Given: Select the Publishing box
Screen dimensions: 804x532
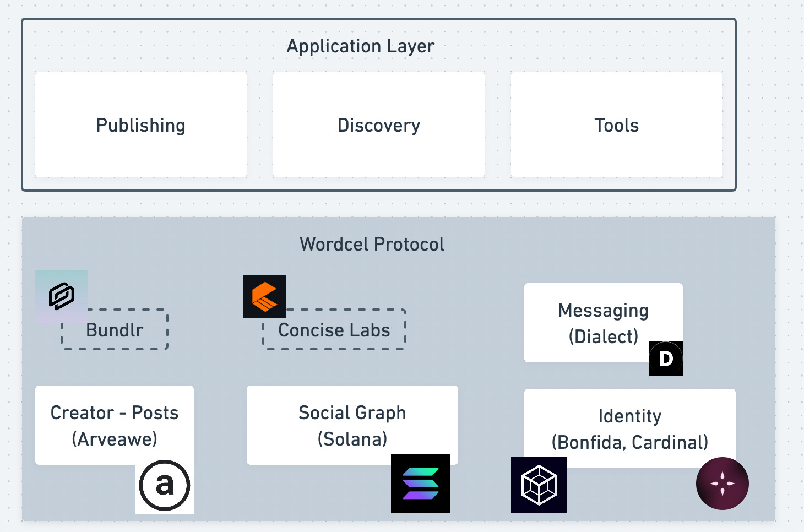Looking at the screenshot, I should (x=141, y=124).
